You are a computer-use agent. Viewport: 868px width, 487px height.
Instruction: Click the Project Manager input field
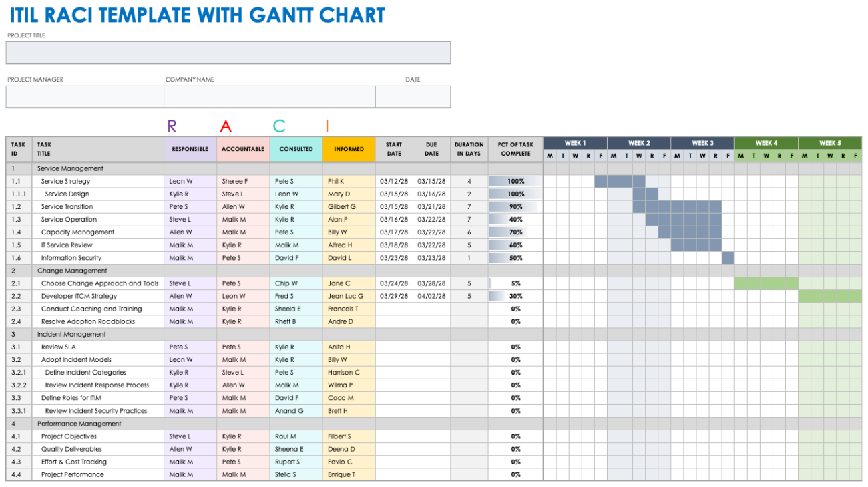[x=83, y=96]
